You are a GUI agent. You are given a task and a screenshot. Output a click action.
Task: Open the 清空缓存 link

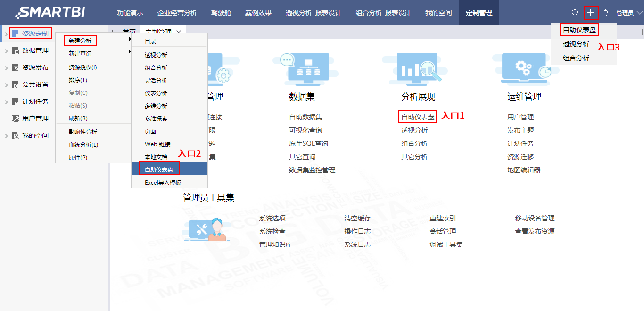pyautogui.click(x=358, y=218)
